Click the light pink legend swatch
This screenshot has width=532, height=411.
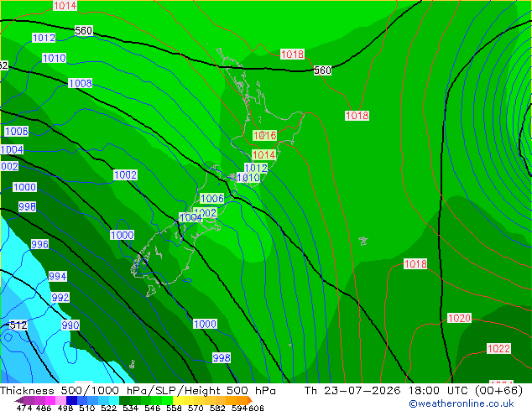[60, 400]
